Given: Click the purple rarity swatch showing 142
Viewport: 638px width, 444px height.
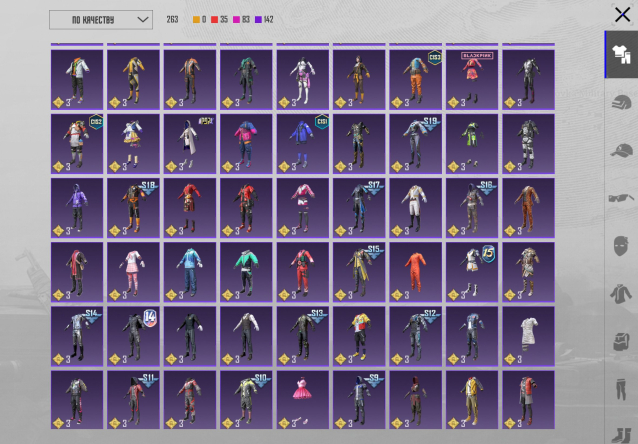Looking at the screenshot, I should (260, 20).
